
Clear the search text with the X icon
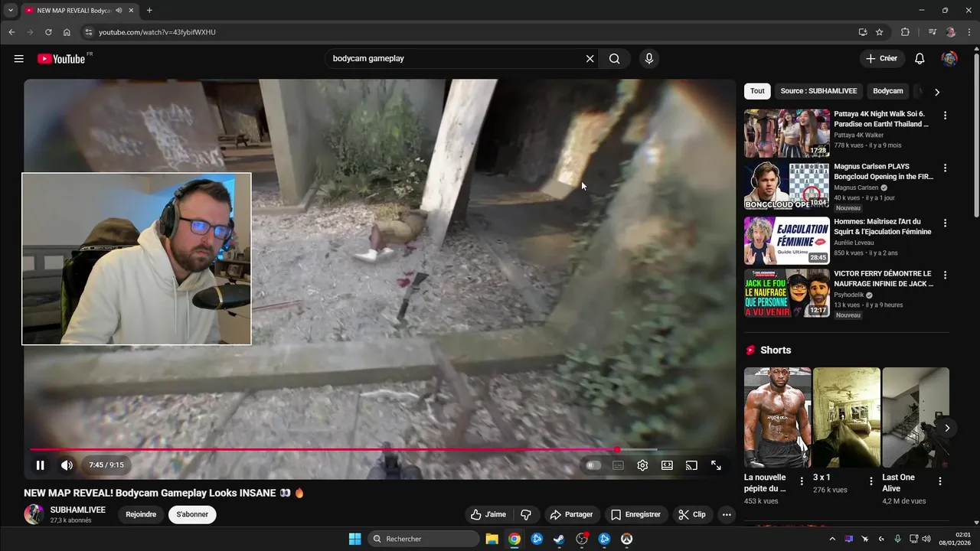coord(590,59)
